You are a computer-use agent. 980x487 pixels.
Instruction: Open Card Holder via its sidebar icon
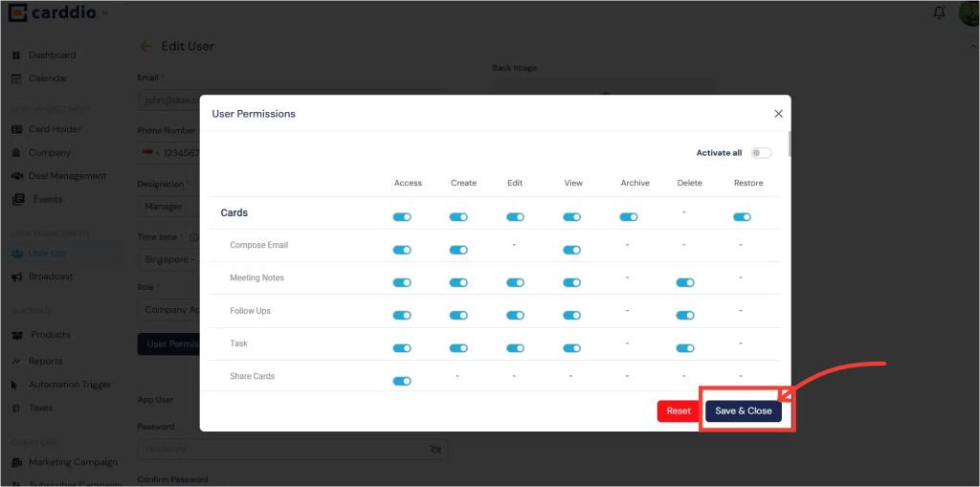click(17, 129)
